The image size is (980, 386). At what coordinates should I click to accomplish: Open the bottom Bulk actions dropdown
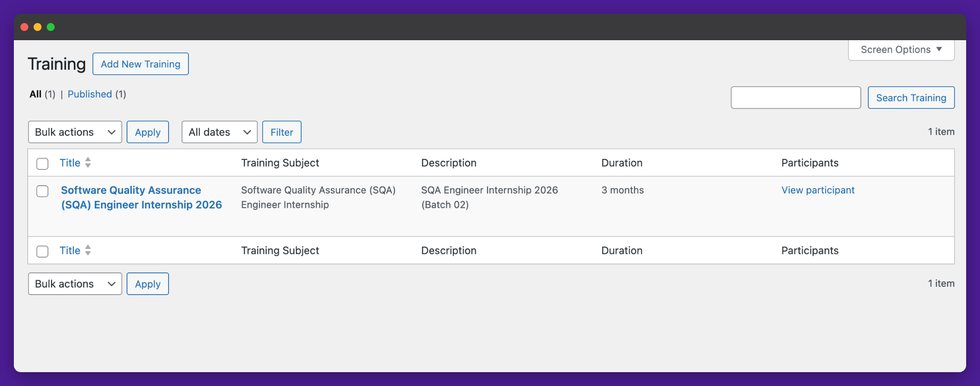click(75, 284)
